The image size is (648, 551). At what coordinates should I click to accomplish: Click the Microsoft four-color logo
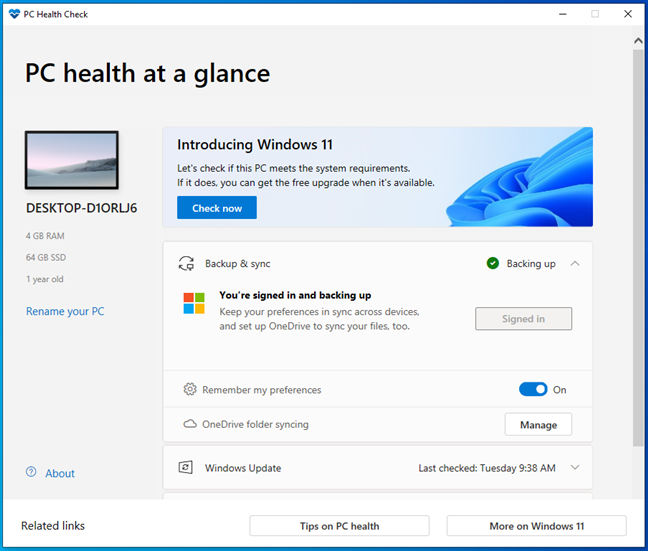194,303
